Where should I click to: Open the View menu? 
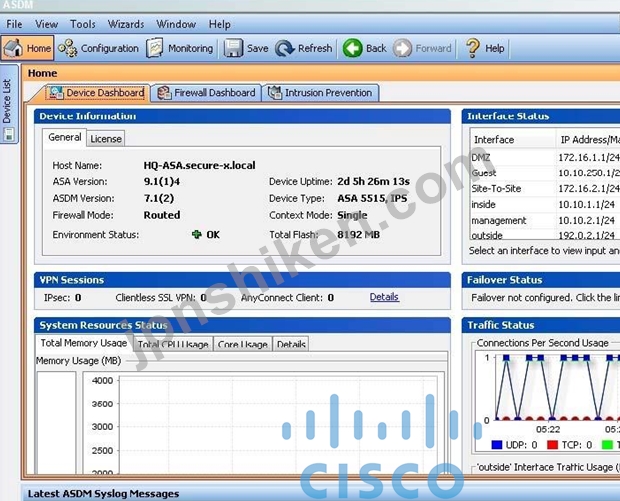(46, 24)
